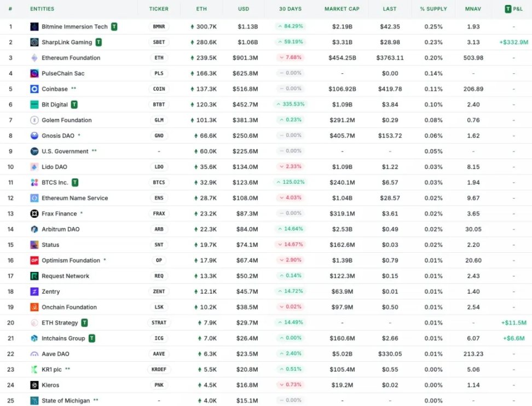The width and height of the screenshot is (532, 406).
Task: Open the Ethereum Name Service entity name
Action: click(74, 198)
